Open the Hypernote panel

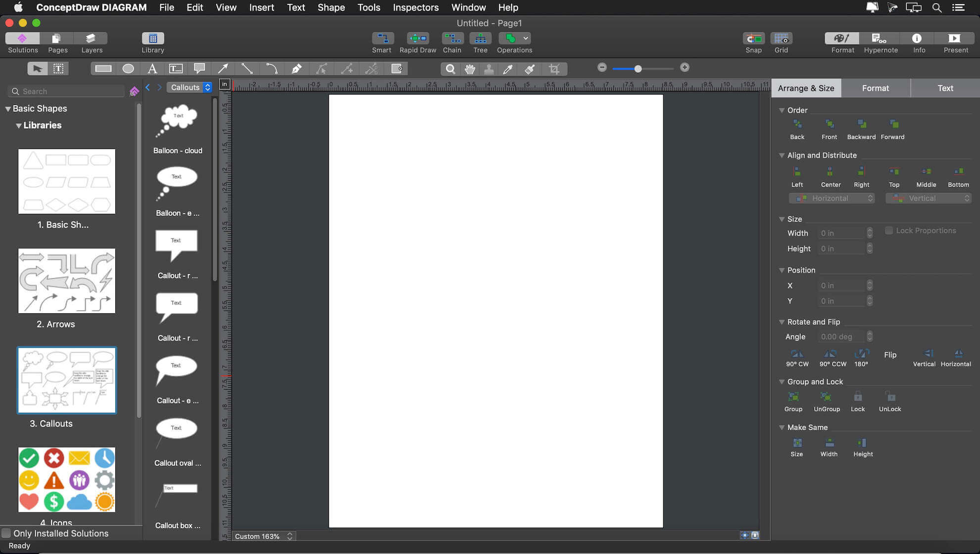click(x=880, y=39)
